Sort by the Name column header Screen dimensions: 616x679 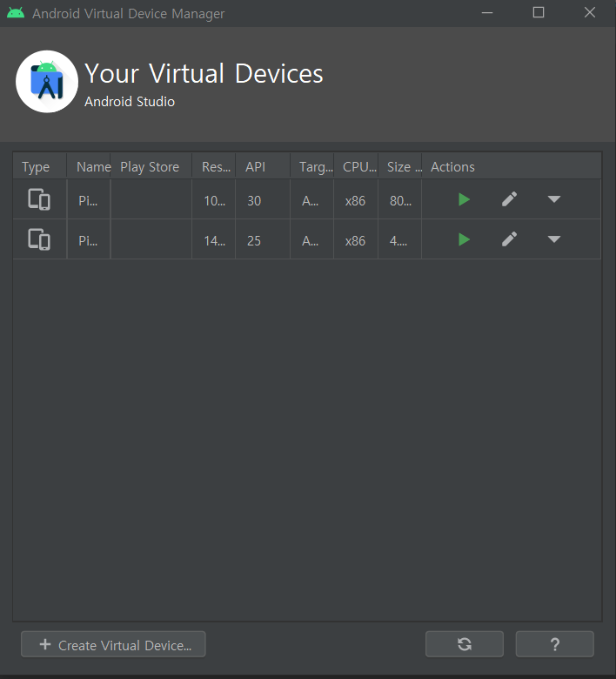pos(89,166)
